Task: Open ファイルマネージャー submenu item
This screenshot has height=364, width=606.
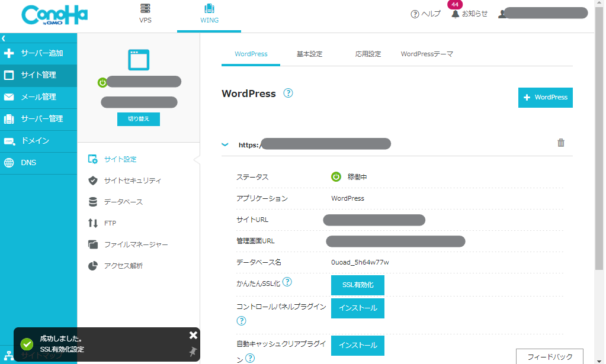Action: [136, 244]
